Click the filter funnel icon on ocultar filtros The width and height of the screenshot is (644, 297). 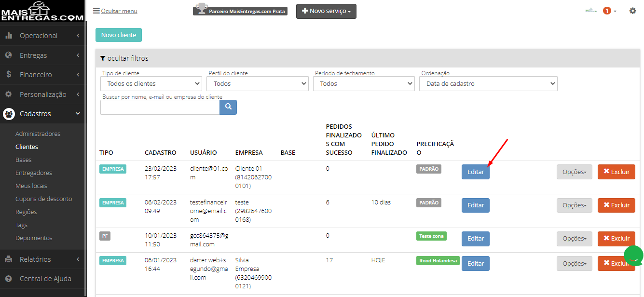[x=103, y=58]
